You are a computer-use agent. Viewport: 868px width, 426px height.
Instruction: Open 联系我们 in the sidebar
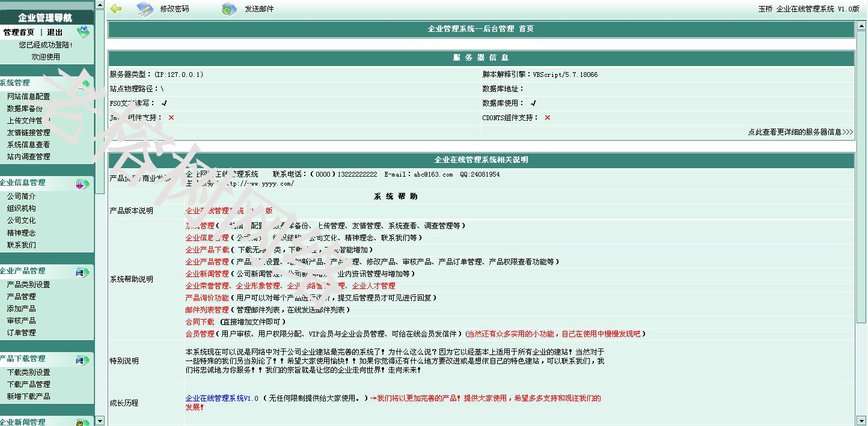tap(22, 245)
